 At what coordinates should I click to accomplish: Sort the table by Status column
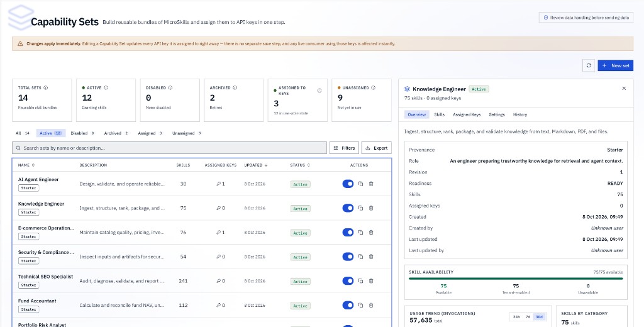(x=300, y=165)
